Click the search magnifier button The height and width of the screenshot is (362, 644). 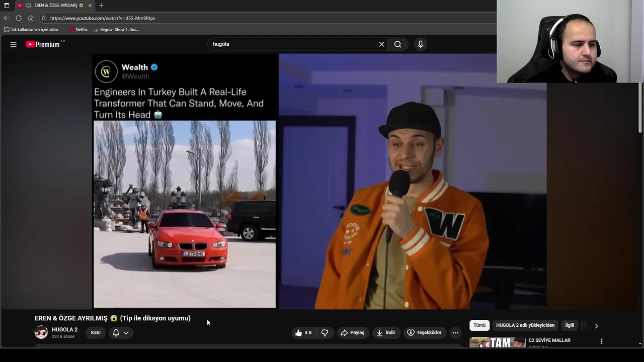[x=398, y=44]
